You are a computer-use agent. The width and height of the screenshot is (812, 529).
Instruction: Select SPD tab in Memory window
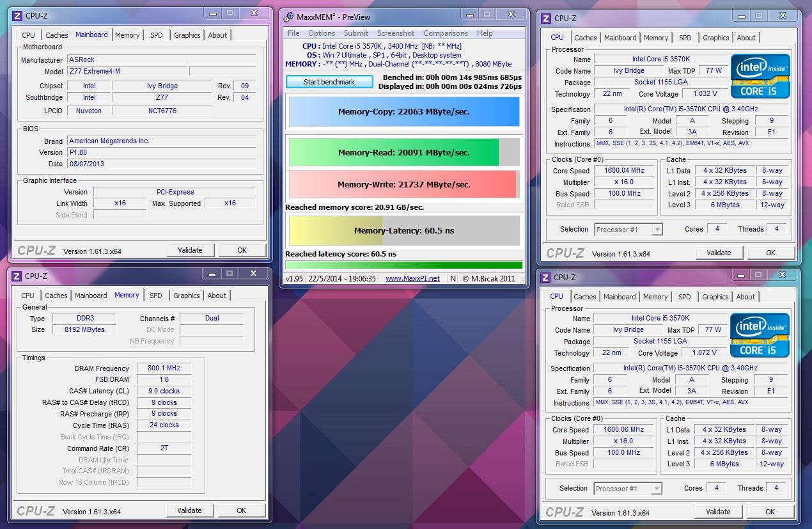pyautogui.click(x=156, y=296)
